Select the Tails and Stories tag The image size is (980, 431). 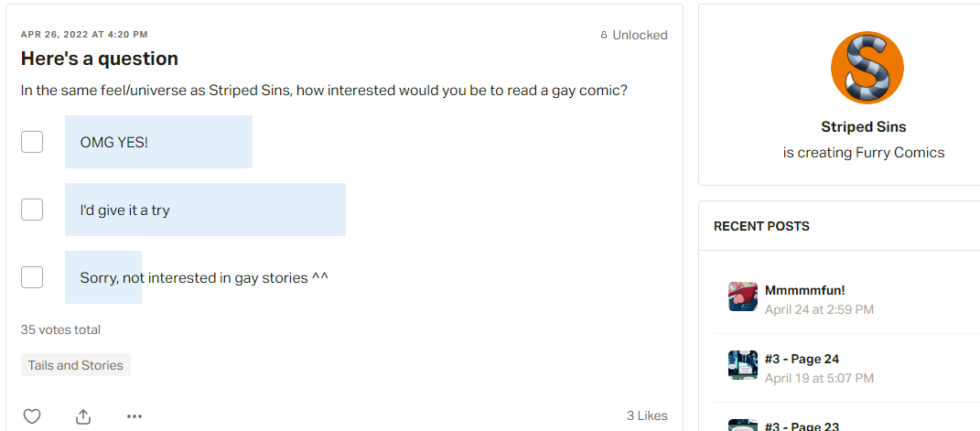pyautogui.click(x=76, y=365)
